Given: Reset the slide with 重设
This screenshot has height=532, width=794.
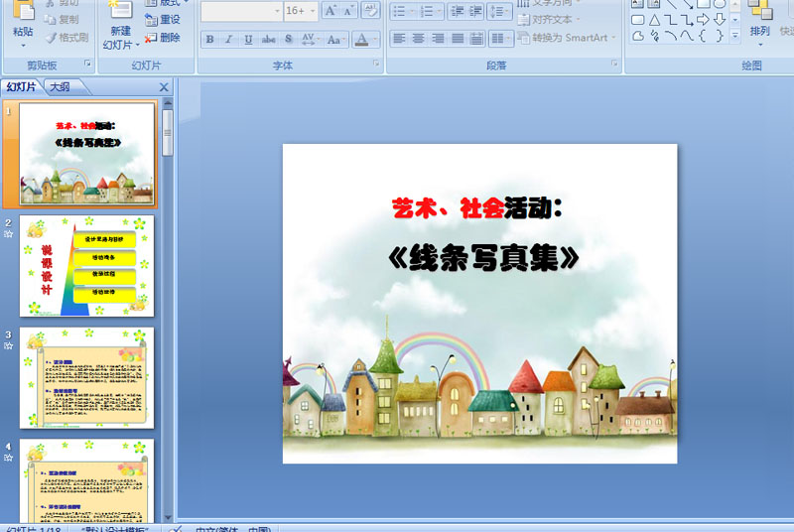Looking at the screenshot, I should (x=163, y=19).
